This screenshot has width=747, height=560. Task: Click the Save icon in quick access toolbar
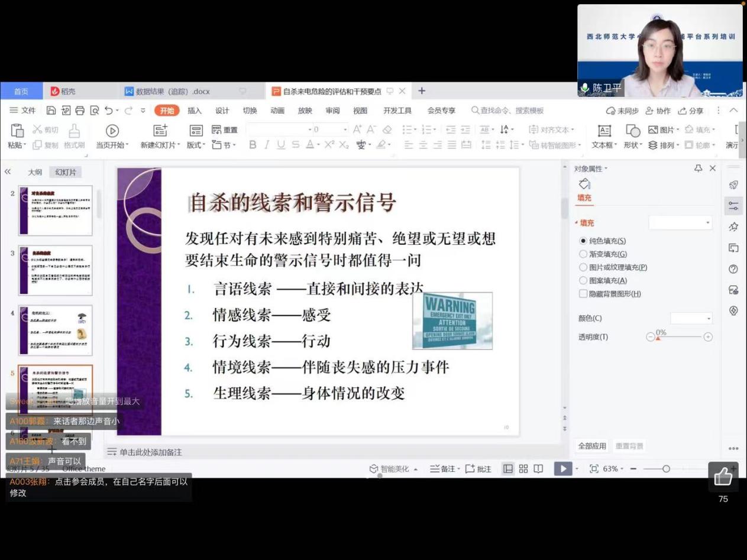pos(51,111)
